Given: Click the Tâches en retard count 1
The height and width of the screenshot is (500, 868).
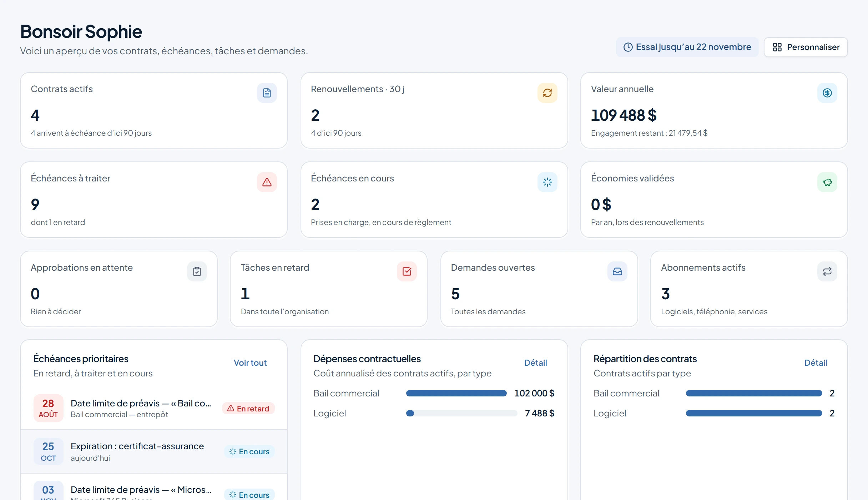Looking at the screenshot, I should pos(245,294).
